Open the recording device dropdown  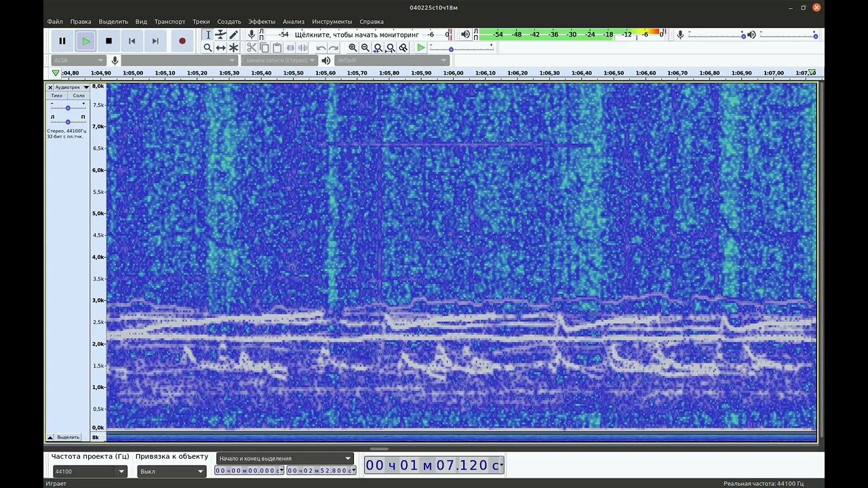[179, 60]
